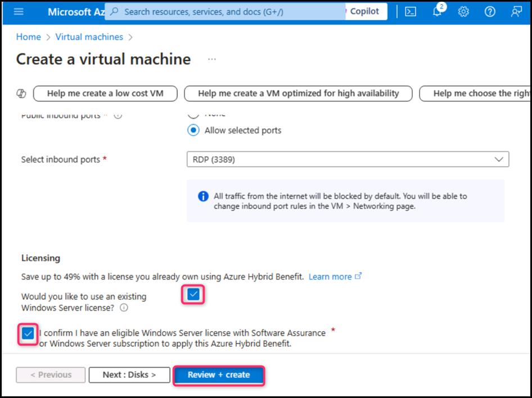Click the Copilot icon beside suggestion buttons
532x398 pixels.
tap(21, 93)
